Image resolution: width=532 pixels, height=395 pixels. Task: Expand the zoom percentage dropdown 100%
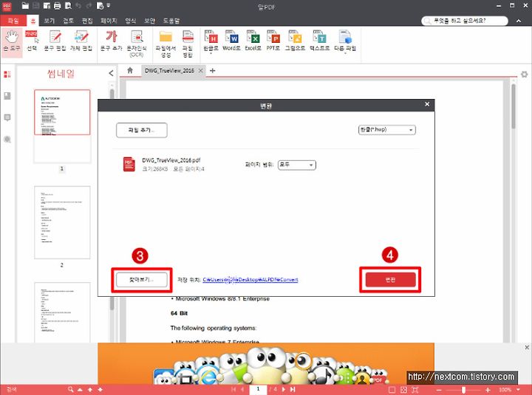coord(518,390)
